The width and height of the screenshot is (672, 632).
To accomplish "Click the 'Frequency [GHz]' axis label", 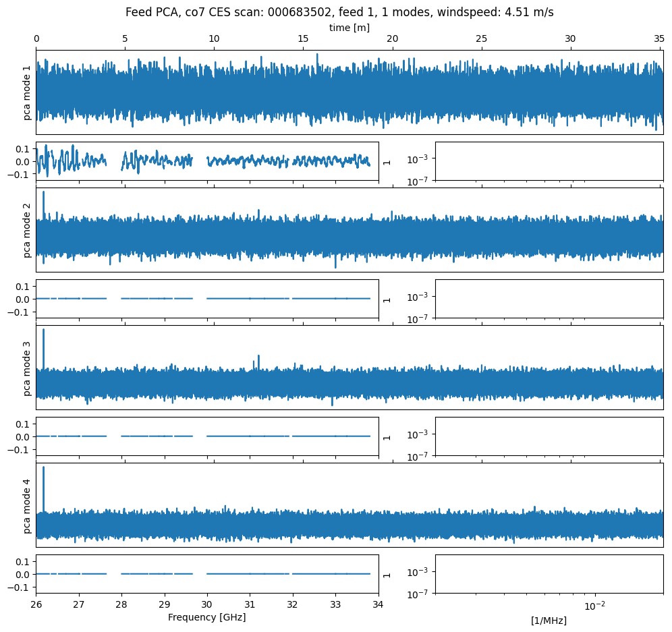I will (x=206, y=617).
